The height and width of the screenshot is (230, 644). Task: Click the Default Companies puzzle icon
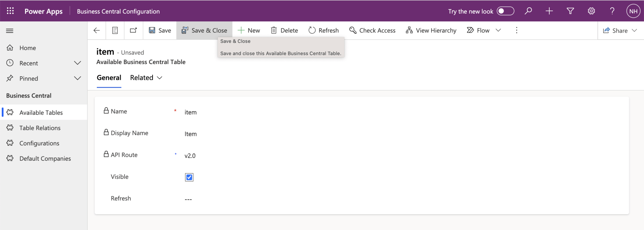tap(10, 158)
